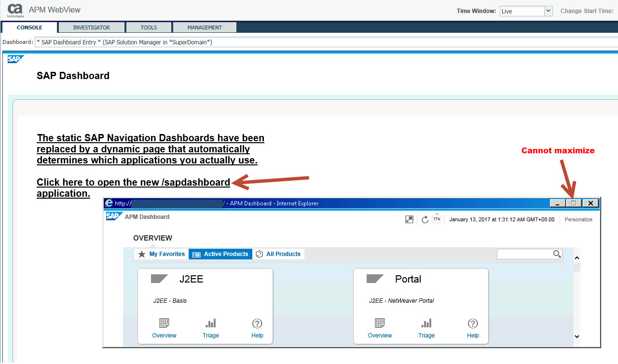Click the Portal card flag icon
618x364 pixels.
tap(375, 279)
